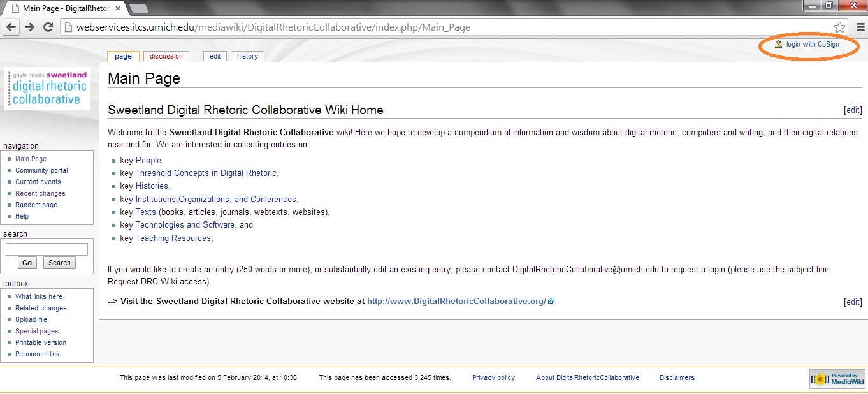The image size is (868, 394).
Task: Click the Digital Rhetoric Collaborative logo
Action: click(x=48, y=89)
